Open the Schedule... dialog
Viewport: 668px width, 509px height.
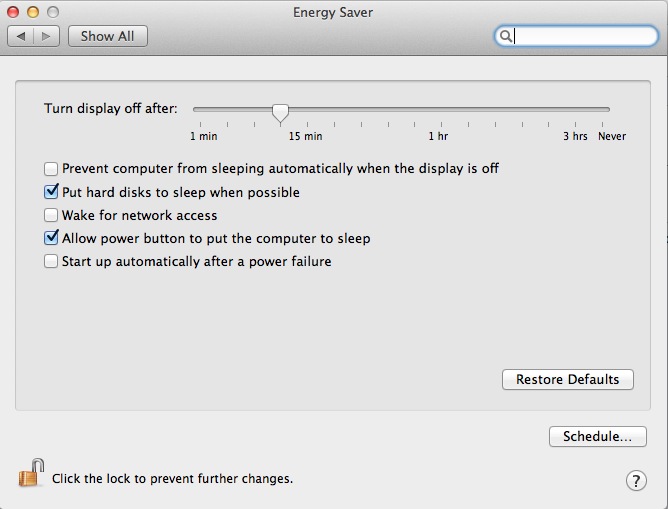tap(598, 437)
